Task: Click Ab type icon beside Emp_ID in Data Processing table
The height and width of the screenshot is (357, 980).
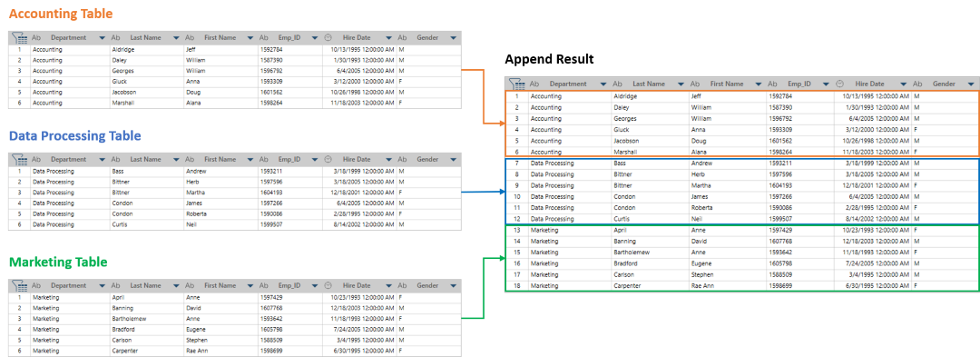Action: coord(264,160)
